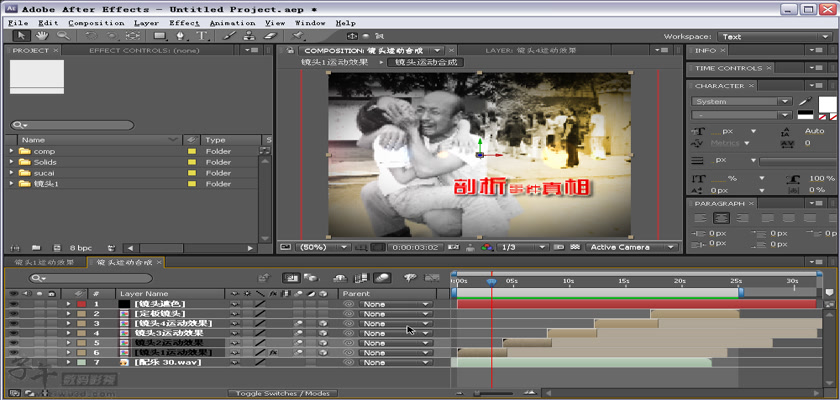
Task: Select the Brush tool
Action: (229, 36)
